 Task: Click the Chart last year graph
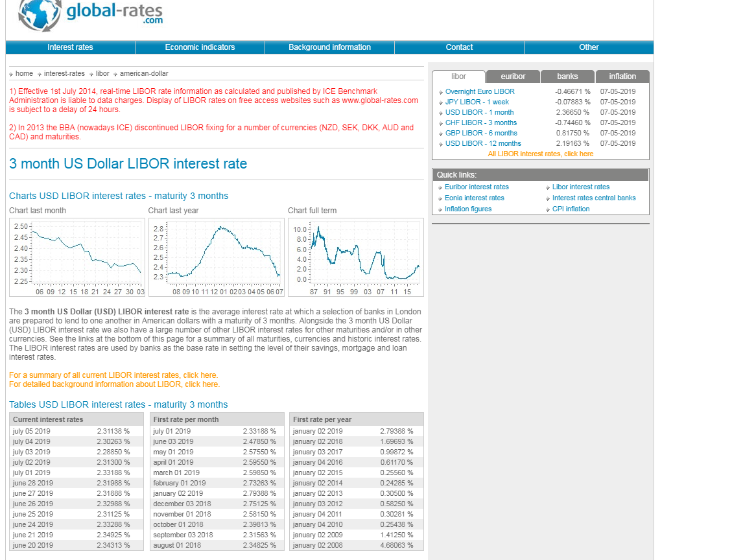click(x=216, y=257)
